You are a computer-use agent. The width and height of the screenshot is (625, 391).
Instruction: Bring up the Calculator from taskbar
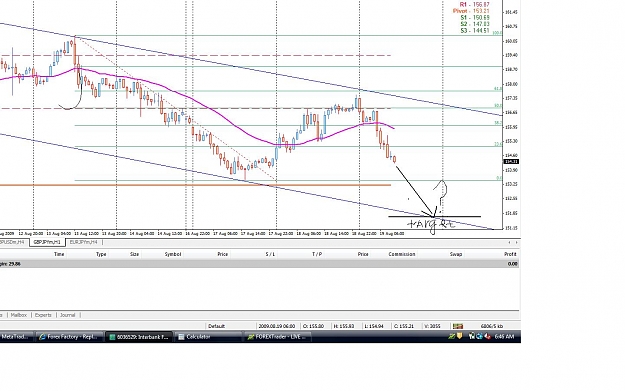208,337
